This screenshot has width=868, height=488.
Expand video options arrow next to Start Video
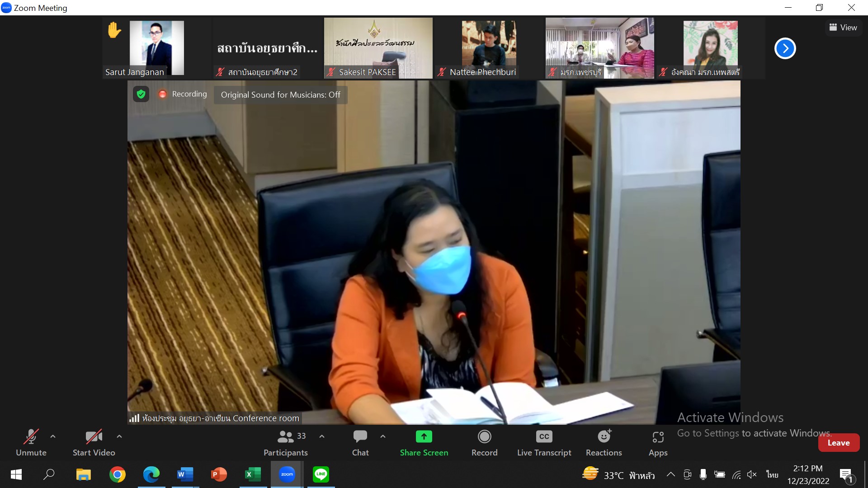click(x=119, y=436)
